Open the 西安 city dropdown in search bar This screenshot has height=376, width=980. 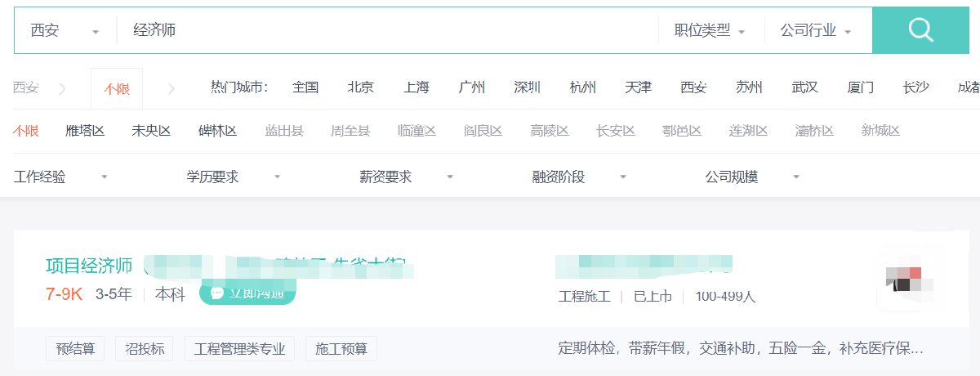65,30
